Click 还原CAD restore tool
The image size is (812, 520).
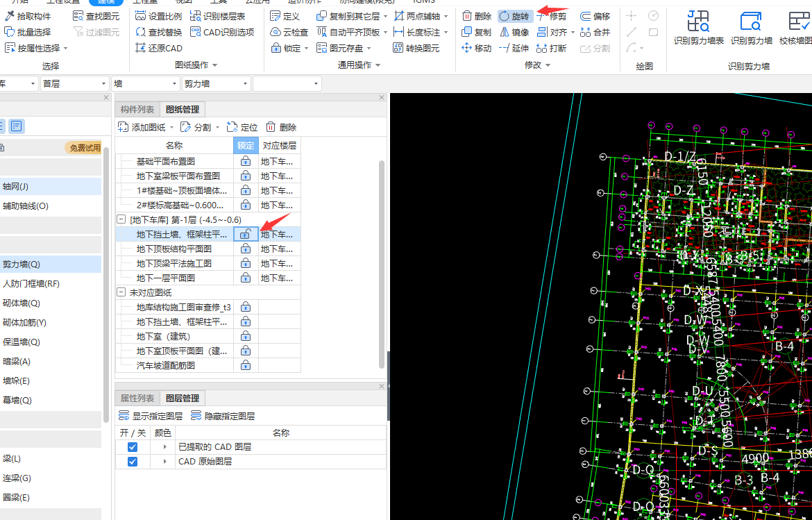click(159, 48)
